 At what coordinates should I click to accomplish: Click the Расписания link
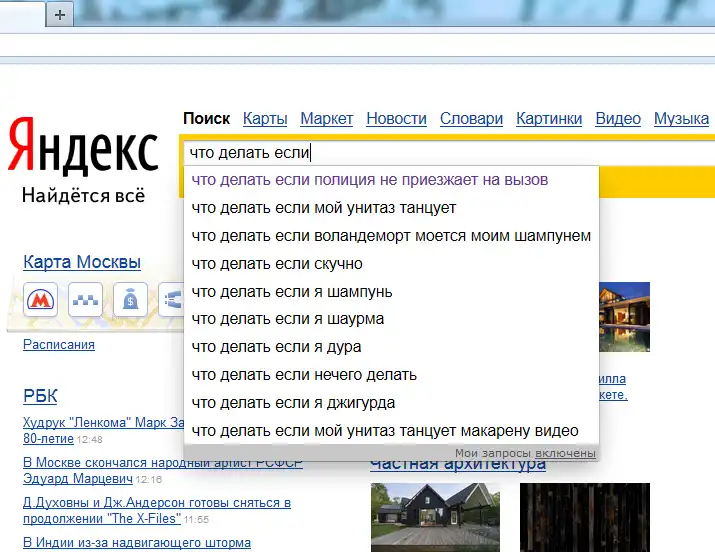click(x=59, y=345)
